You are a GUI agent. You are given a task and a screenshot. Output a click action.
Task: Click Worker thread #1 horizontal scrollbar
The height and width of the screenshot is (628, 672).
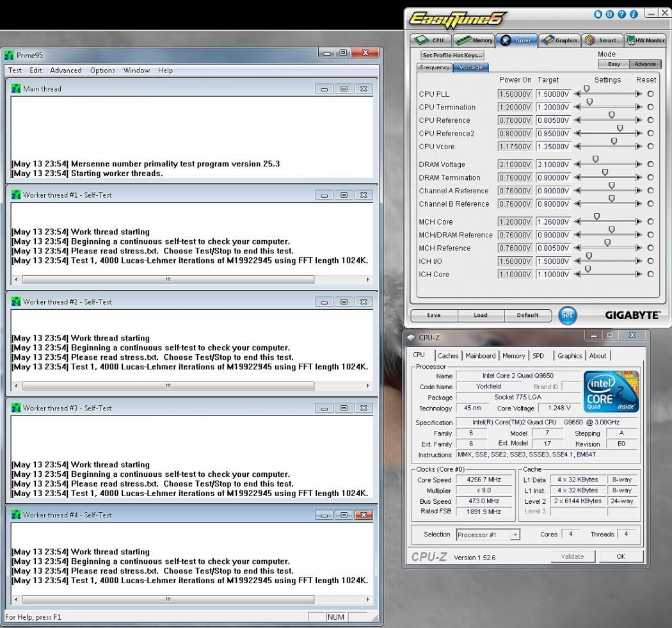pyautogui.click(x=168, y=280)
